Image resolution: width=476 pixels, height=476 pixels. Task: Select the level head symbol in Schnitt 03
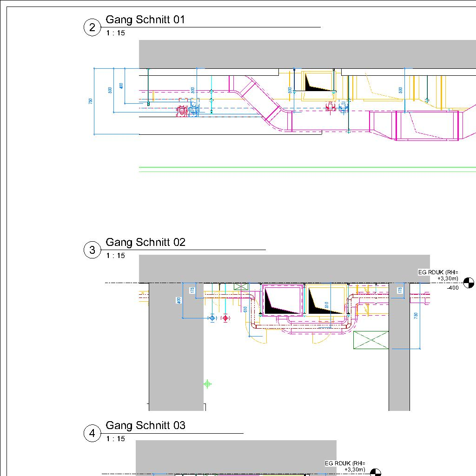375,473
